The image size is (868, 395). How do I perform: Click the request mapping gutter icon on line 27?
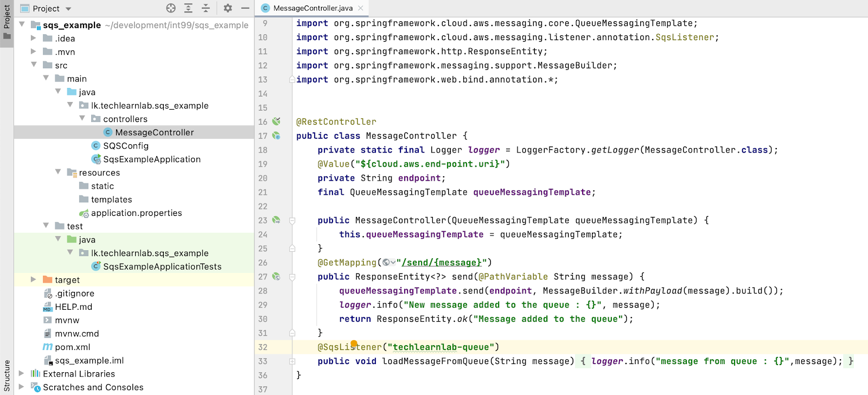276,277
